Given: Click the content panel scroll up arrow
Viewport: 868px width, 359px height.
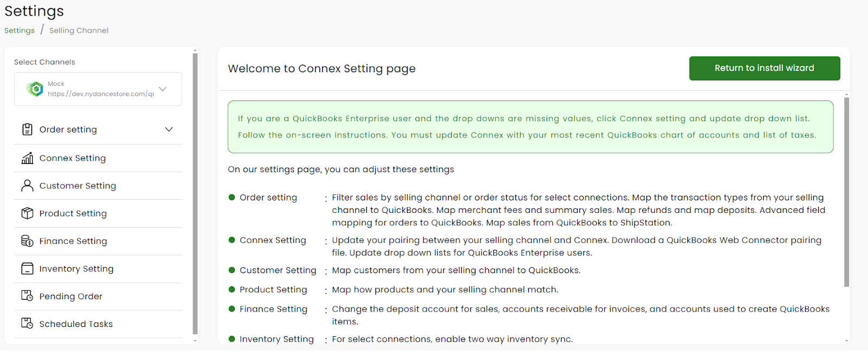Looking at the screenshot, I should coord(846,95).
